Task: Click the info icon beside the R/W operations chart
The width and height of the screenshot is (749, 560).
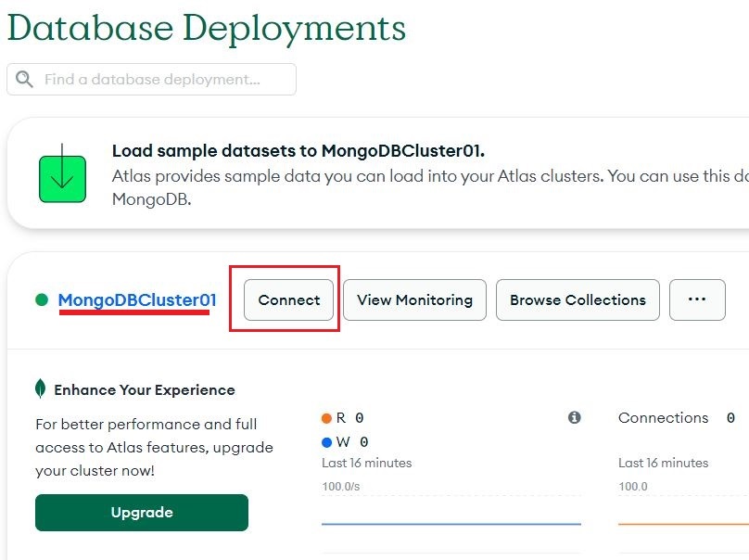Action: tap(577, 417)
